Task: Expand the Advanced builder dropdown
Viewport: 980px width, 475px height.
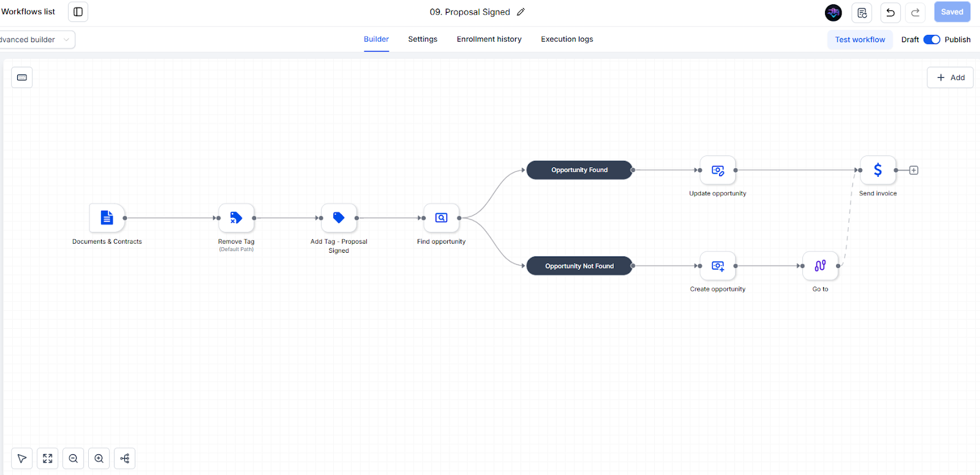Action: point(37,40)
